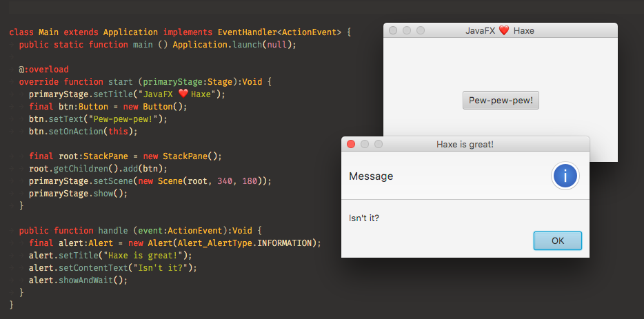The width and height of the screenshot is (644, 319).
Task: Click the Pew-pew-pew! button
Action: point(501,100)
